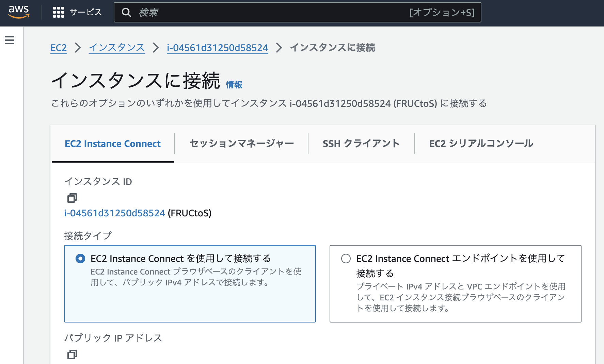Screen dimensions: 604x364
Task: Select the EC2 Instance Connect tab
Action: [113, 144]
